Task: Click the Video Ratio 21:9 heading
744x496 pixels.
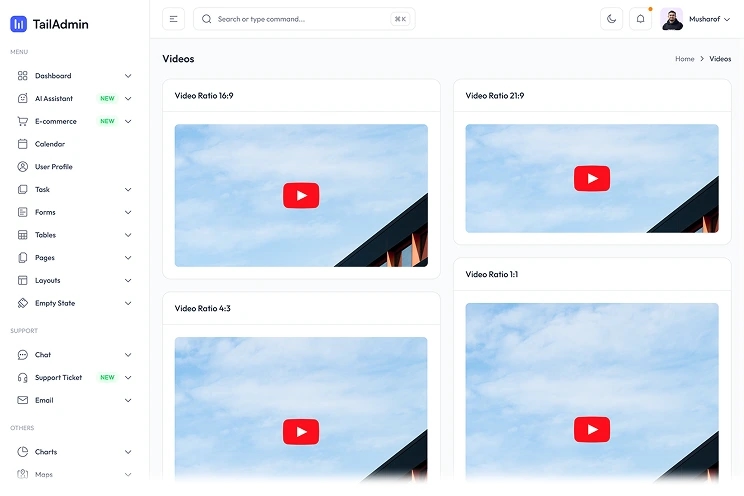Action: (495, 96)
